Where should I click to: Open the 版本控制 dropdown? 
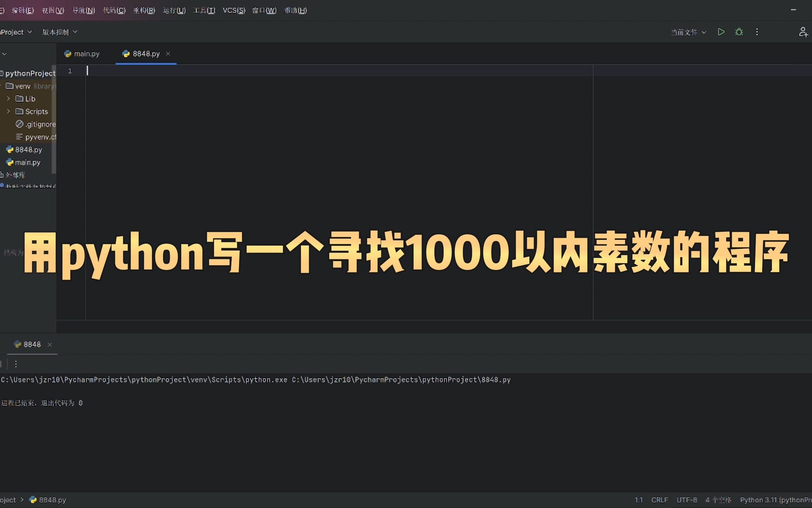59,32
